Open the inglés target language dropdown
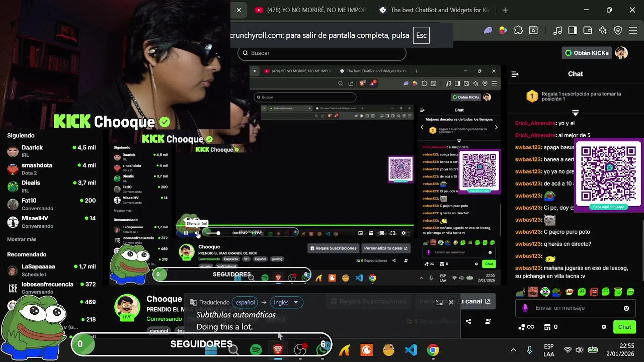This screenshot has height=362, width=644. [x=286, y=302]
